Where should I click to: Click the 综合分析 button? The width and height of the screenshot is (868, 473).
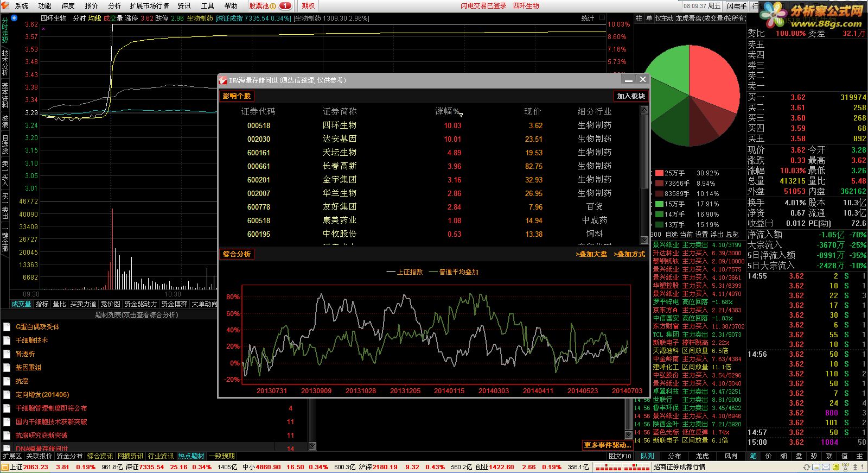[237, 254]
